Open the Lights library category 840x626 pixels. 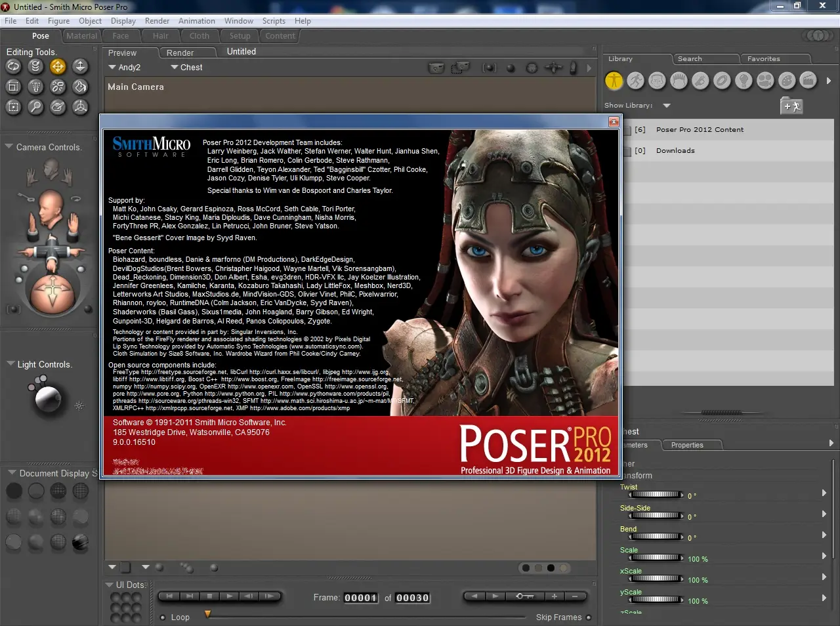(744, 81)
